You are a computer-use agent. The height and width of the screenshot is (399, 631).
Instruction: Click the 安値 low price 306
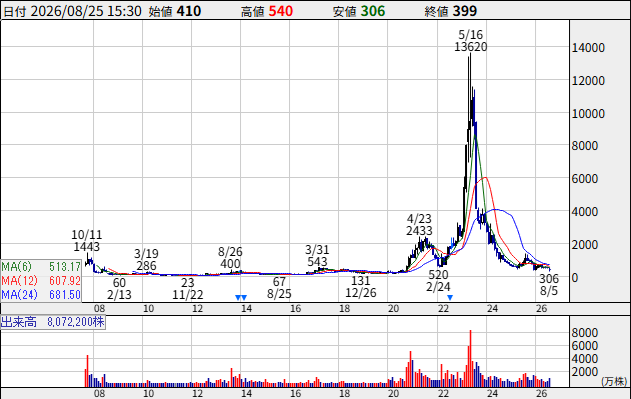(x=373, y=11)
